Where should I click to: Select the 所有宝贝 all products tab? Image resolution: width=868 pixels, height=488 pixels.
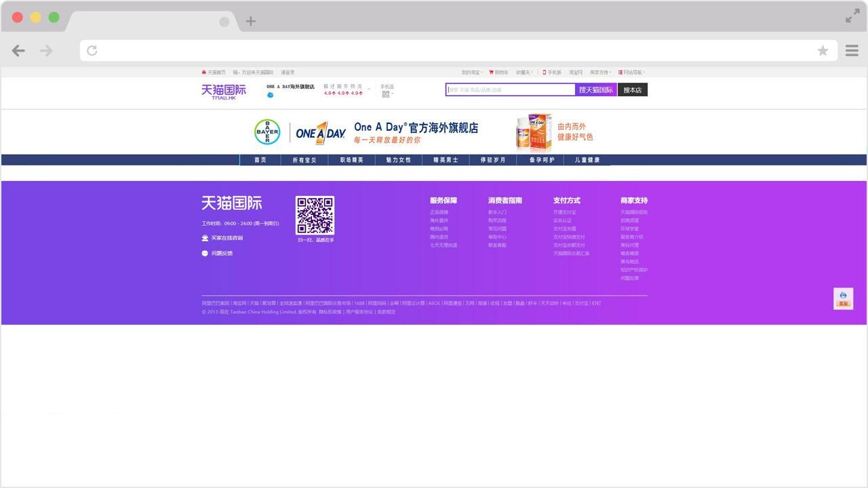coord(304,160)
